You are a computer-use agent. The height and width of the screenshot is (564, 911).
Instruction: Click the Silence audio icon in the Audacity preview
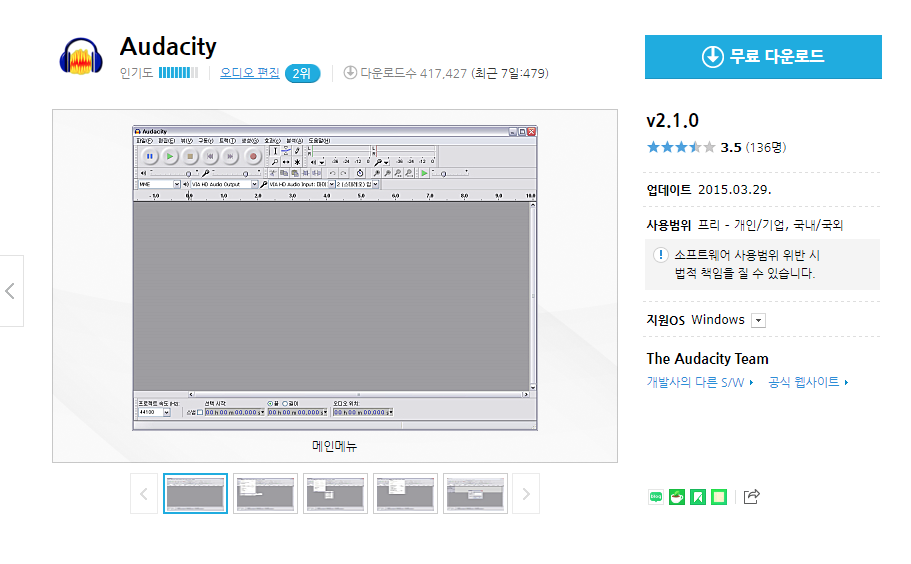pos(316,173)
